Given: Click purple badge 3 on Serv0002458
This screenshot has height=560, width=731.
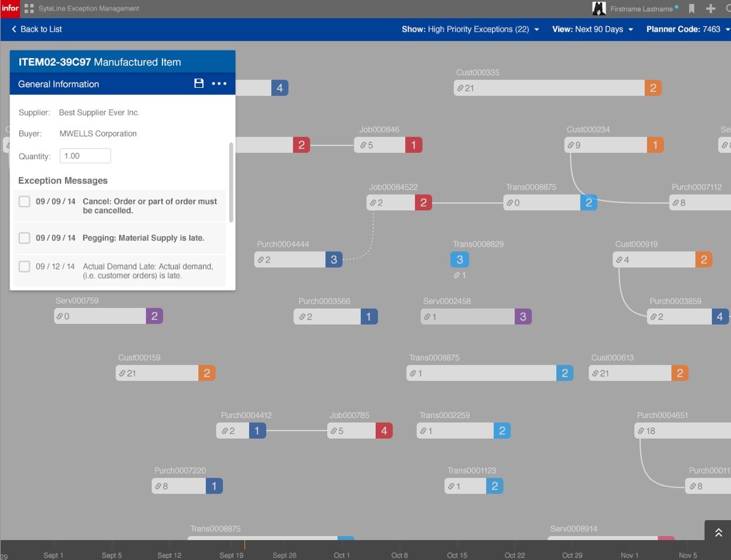Looking at the screenshot, I should (x=523, y=316).
